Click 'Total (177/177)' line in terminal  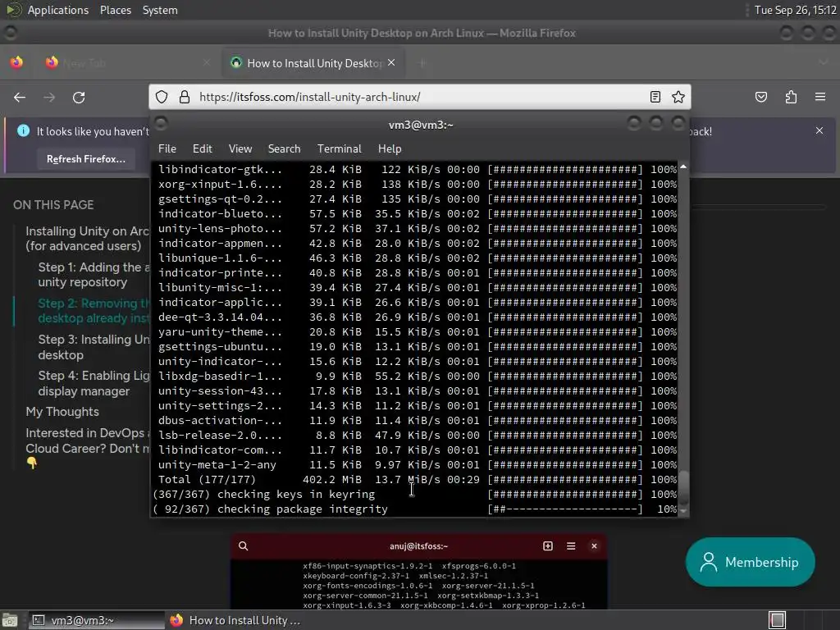[418, 479]
